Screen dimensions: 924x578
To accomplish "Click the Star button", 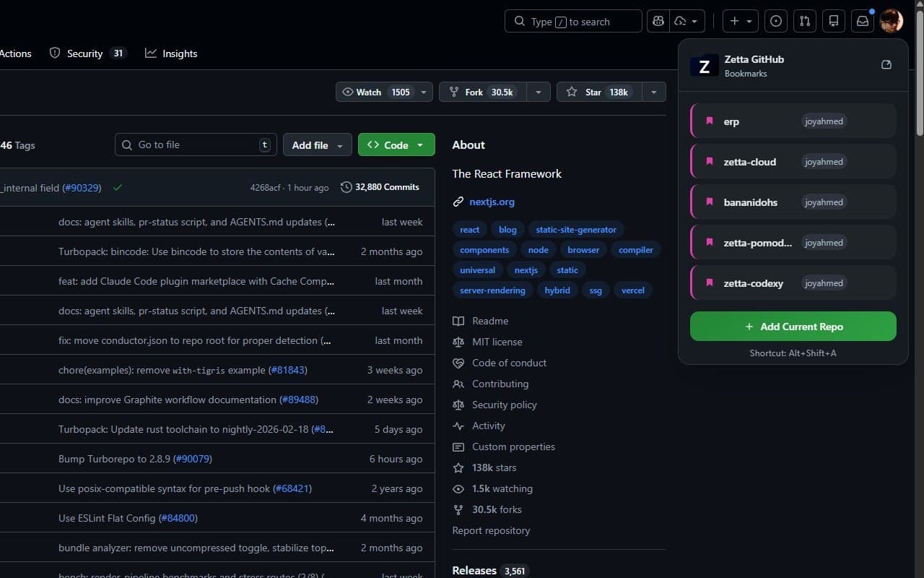I will coord(599,92).
